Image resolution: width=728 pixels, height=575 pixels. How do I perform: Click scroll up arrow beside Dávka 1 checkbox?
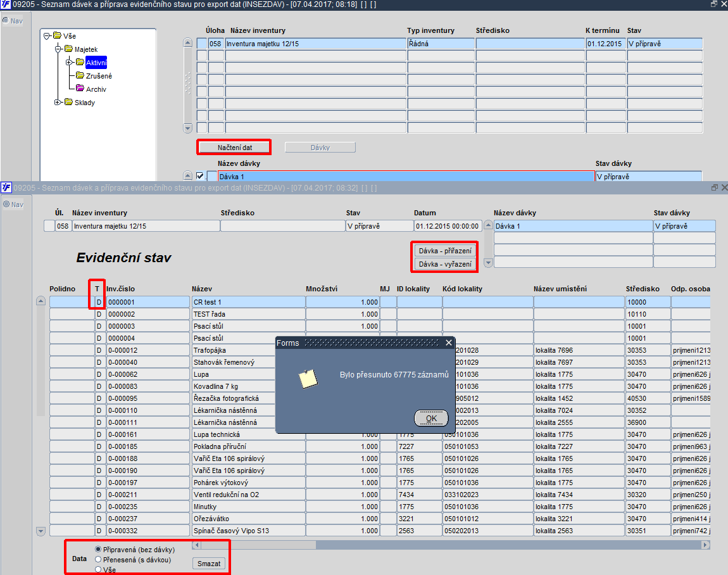pyautogui.click(x=187, y=175)
